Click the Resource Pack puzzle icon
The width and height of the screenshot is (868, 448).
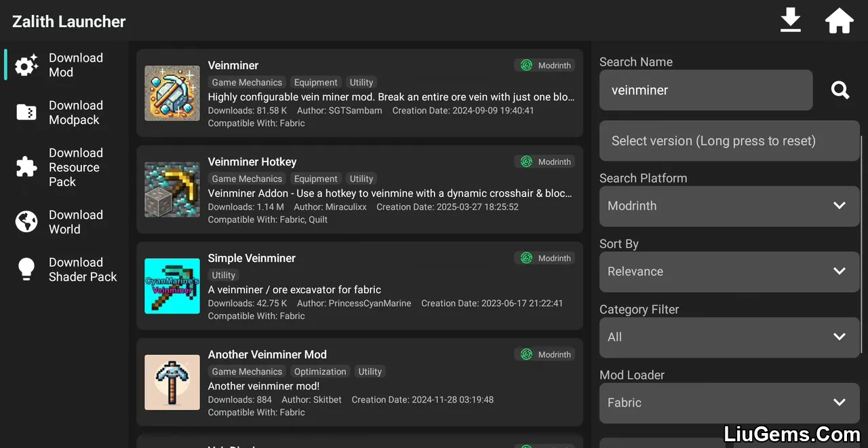pyautogui.click(x=26, y=167)
